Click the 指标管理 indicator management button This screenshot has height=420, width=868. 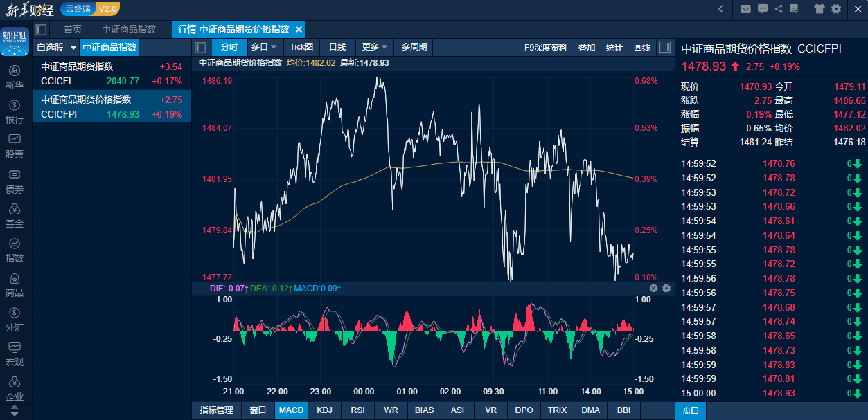click(216, 410)
